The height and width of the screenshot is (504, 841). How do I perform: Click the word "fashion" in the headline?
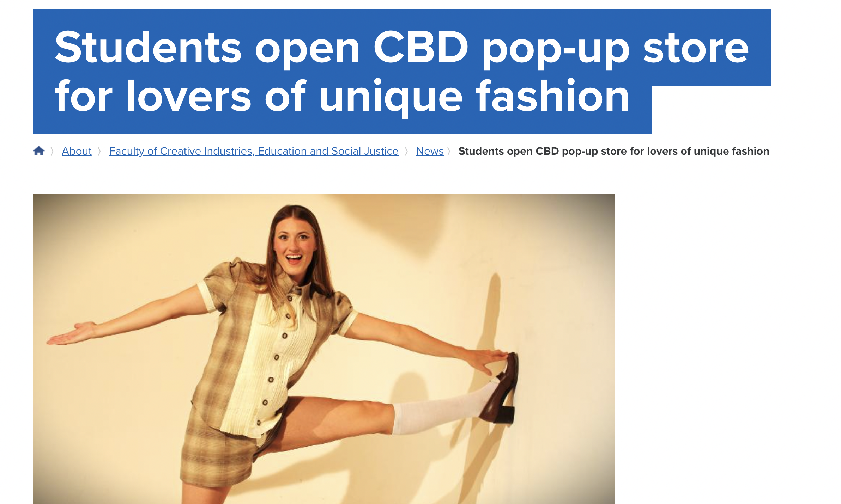point(552,96)
